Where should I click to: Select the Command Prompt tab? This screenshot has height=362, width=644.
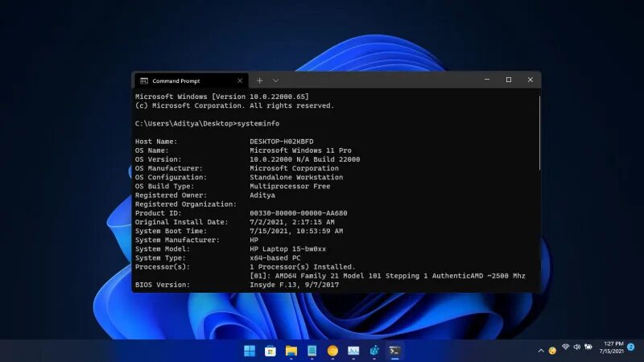pyautogui.click(x=192, y=81)
